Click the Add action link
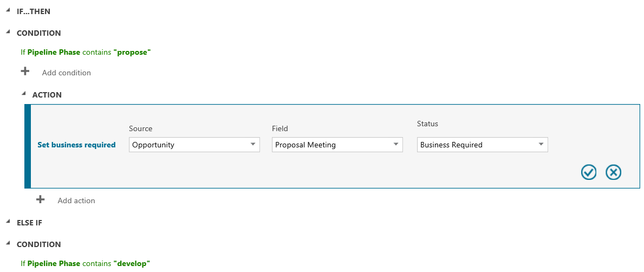The width and height of the screenshot is (644, 272). coord(76,200)
